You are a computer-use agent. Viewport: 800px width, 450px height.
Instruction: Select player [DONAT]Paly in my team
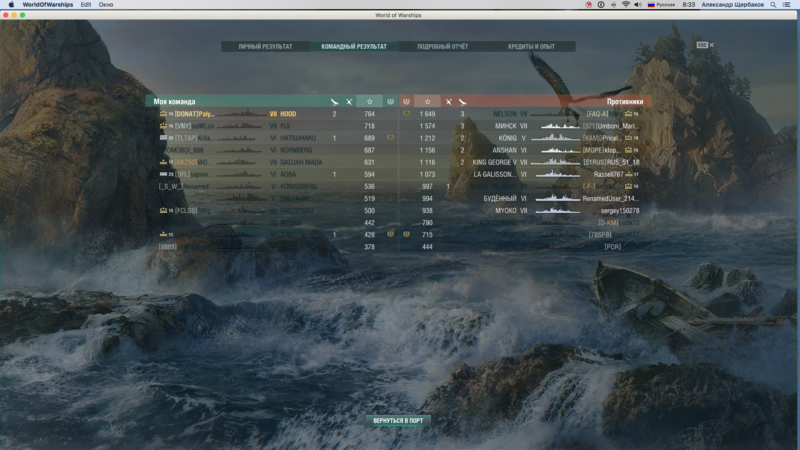(x=194, y=114)
